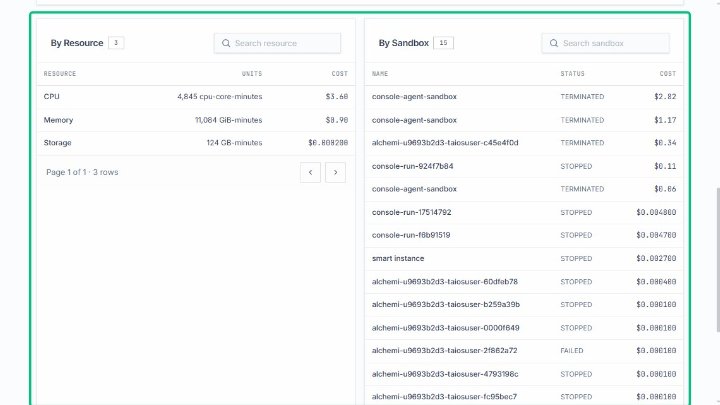Open sandbox alchemi-u9693b2d3-taiosuser-2f862a72
The width and height of the screenshot is (720, 405).
point(444,350)
